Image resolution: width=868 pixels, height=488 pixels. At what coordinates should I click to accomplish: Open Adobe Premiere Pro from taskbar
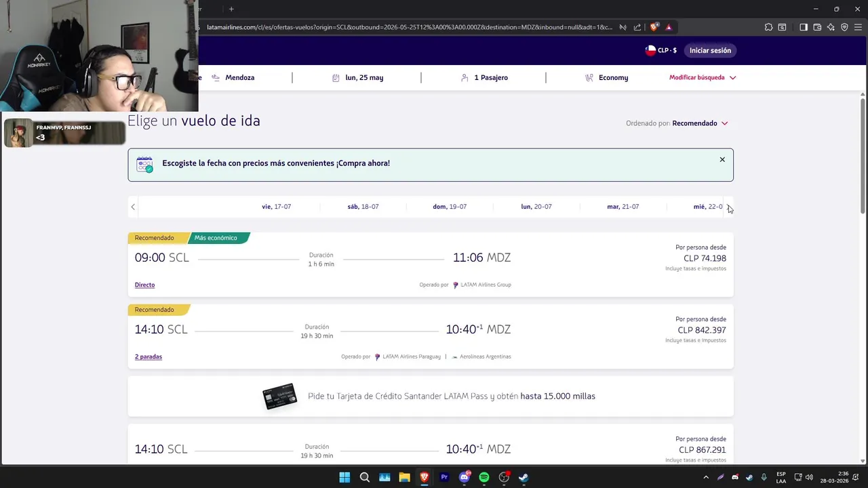[444, 477]
